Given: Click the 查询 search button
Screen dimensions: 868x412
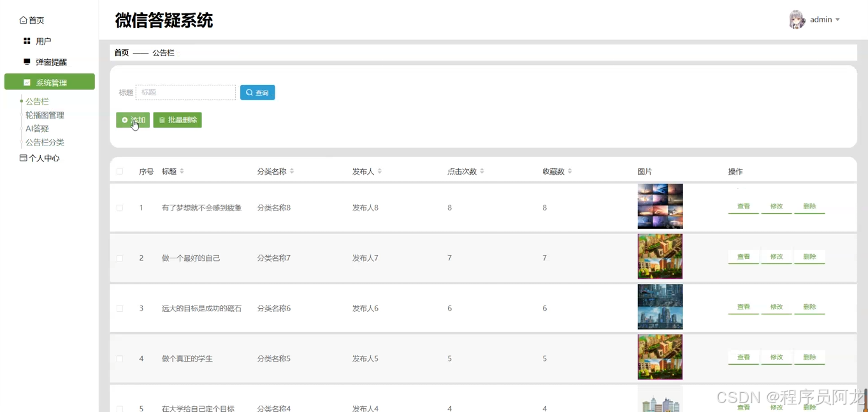Looking at the screenshot, I should [x=257, y=92].
